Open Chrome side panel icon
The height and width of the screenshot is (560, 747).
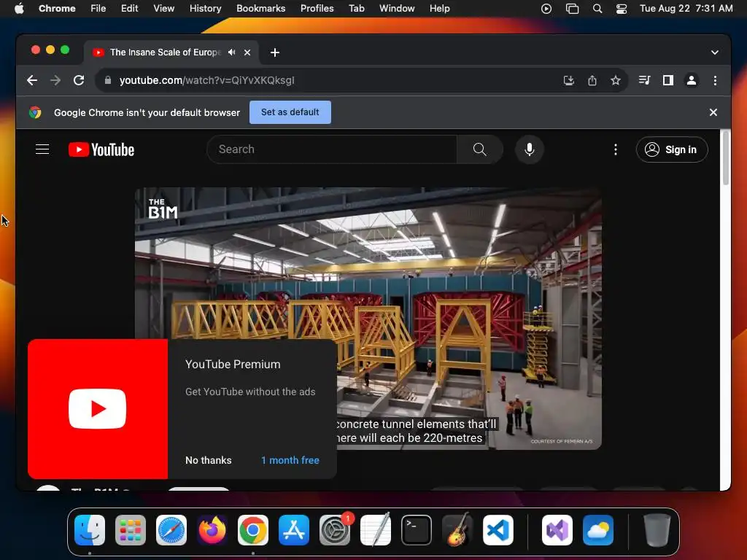[x=668, y=80]
